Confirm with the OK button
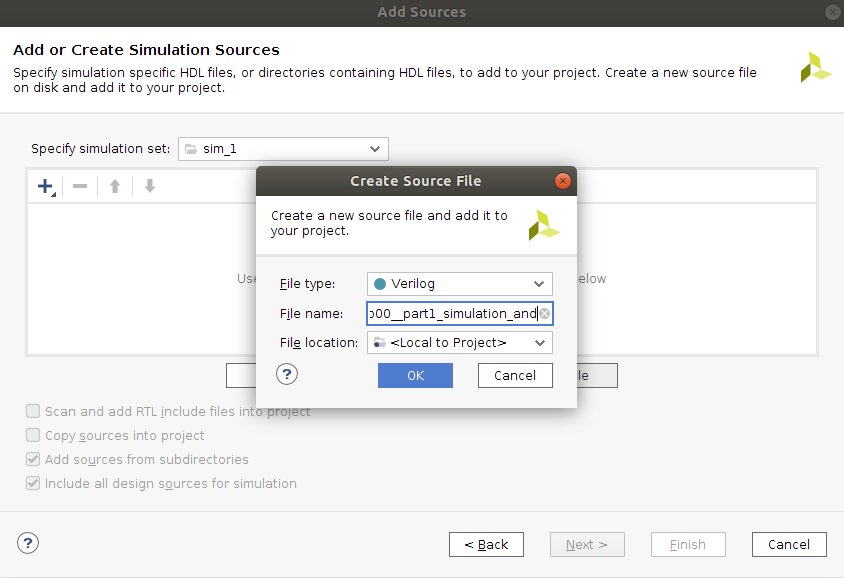844x578 pixels. coord(415,376)
